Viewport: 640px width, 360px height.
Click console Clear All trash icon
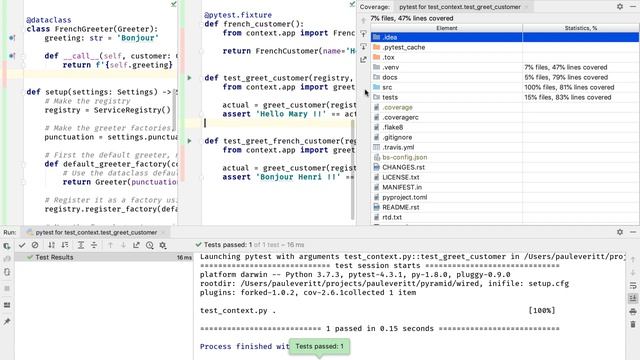[x=633, y=324]
